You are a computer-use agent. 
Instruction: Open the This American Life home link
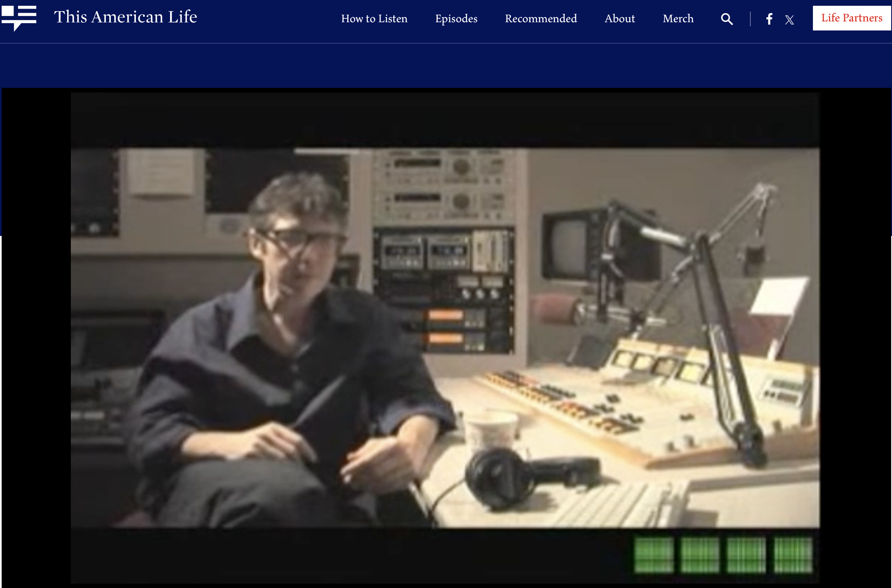pos(126,17)
